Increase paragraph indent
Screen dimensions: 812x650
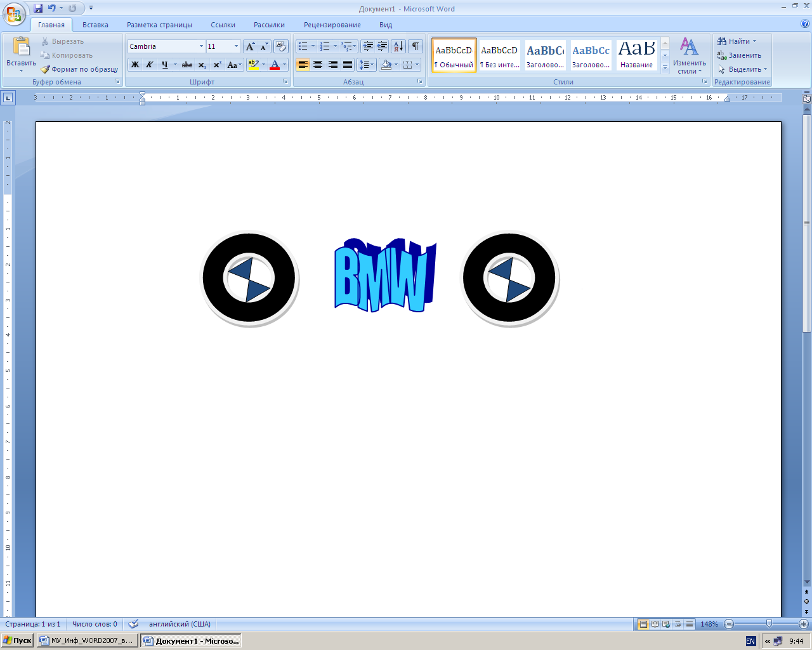(383, 46)
